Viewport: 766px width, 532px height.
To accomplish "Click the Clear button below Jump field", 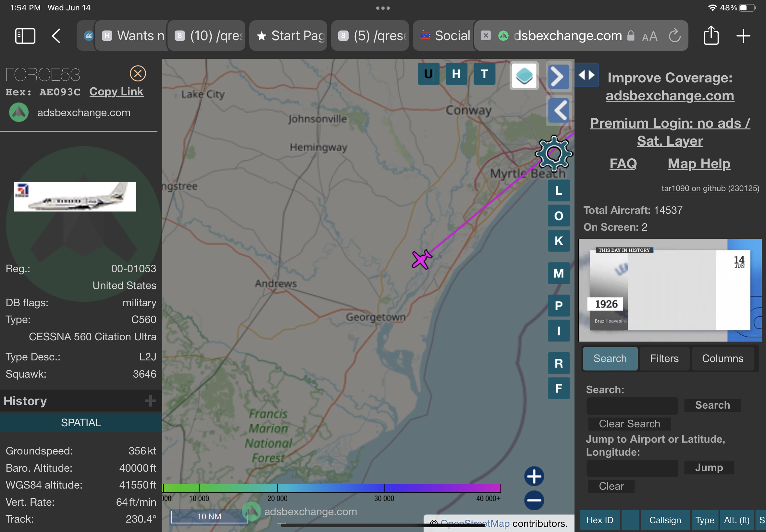I will pos(611,486).
